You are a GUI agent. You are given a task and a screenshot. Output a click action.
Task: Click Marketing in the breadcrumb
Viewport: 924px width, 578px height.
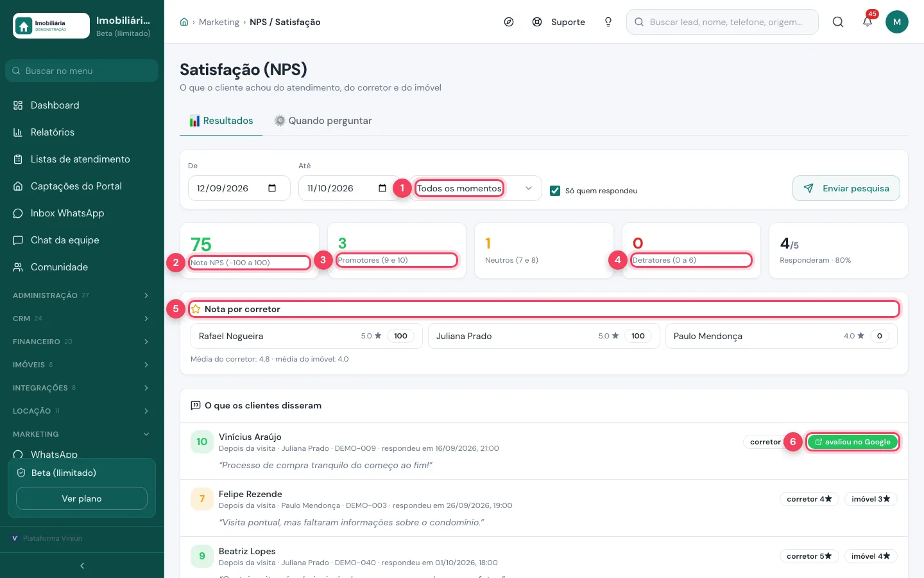coord(219,22)
